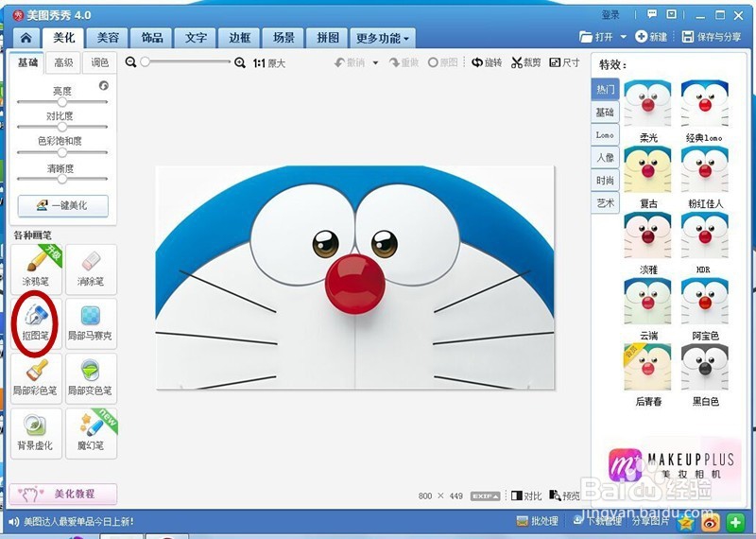Viewport: 756px width, 539px height.
Task: Switch to the 文字 text tab
Action: 196,38
